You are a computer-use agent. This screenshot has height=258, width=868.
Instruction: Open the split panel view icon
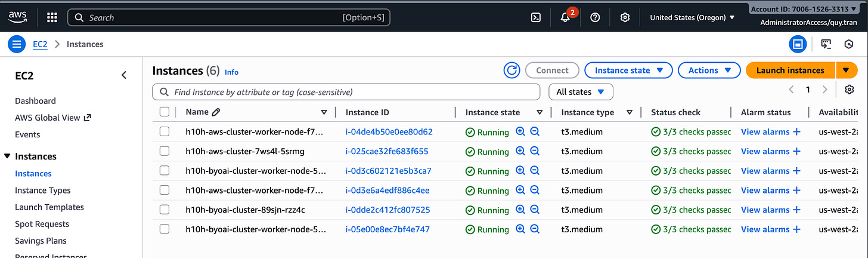point(797,44)
